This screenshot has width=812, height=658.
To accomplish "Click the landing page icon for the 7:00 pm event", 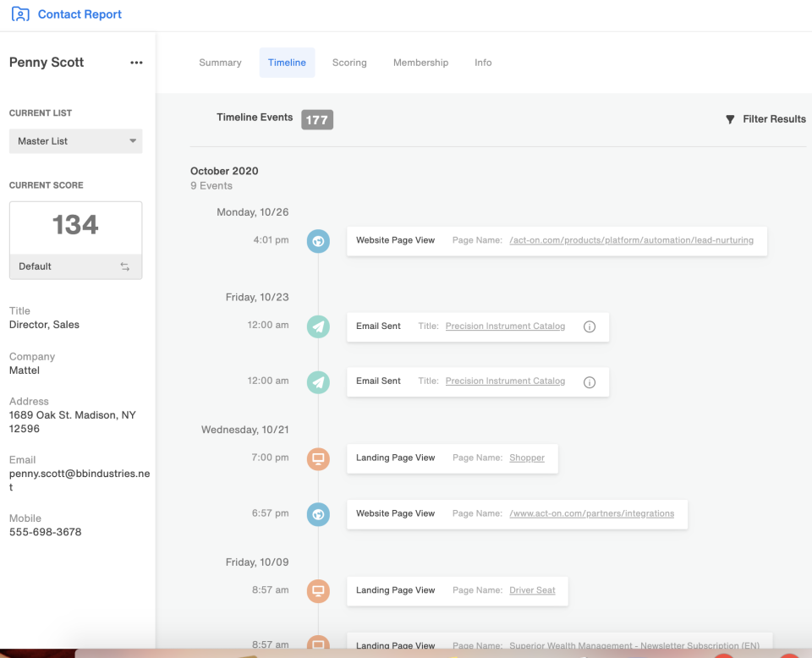I will coord(318,458).
